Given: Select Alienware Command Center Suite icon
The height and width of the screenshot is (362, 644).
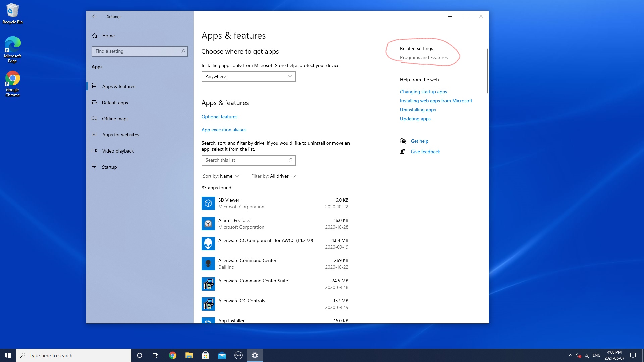Looking at the screenshot, I should 208,284.
